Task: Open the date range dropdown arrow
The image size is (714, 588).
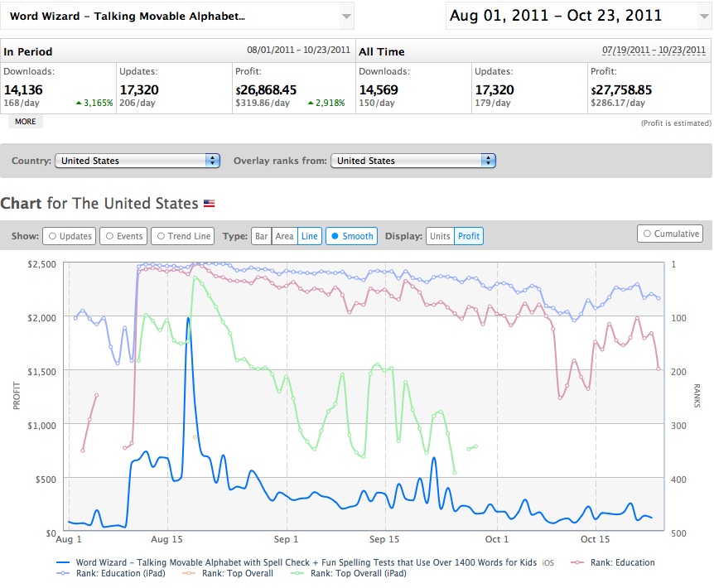Action: tap(704, 17)
